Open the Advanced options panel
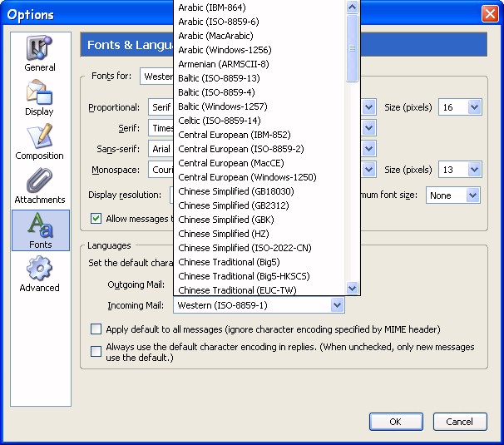Screen dimensions: 504x445 coord(40,274)
